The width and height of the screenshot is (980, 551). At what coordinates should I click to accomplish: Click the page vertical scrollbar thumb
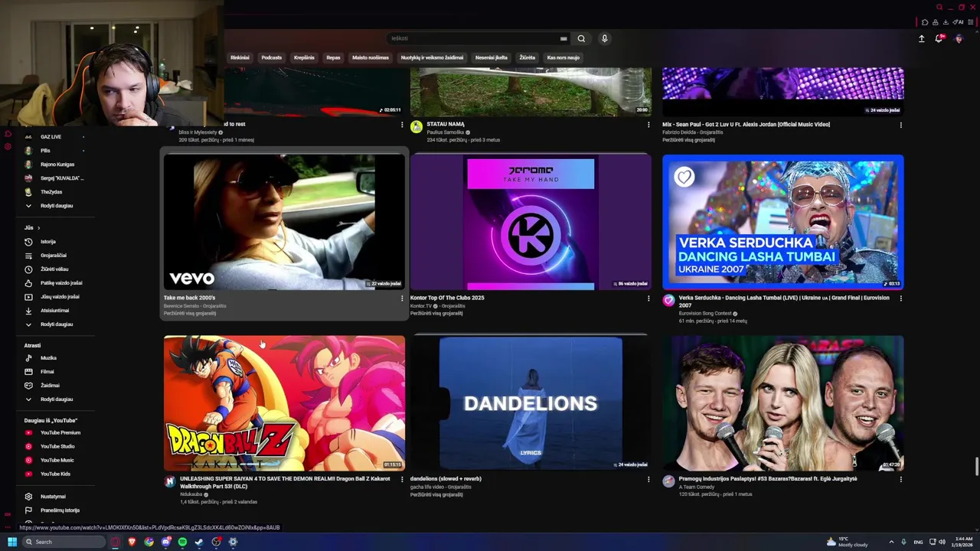[x=976, y=466]
